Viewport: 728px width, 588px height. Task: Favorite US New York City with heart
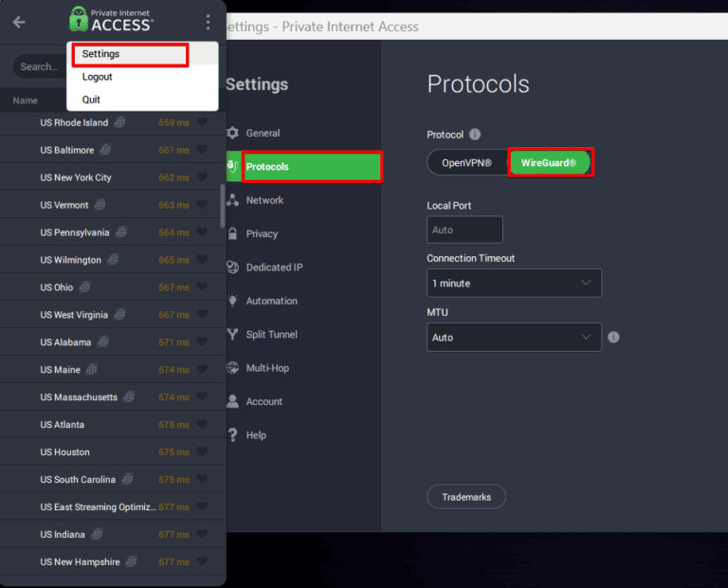point(202,177)
